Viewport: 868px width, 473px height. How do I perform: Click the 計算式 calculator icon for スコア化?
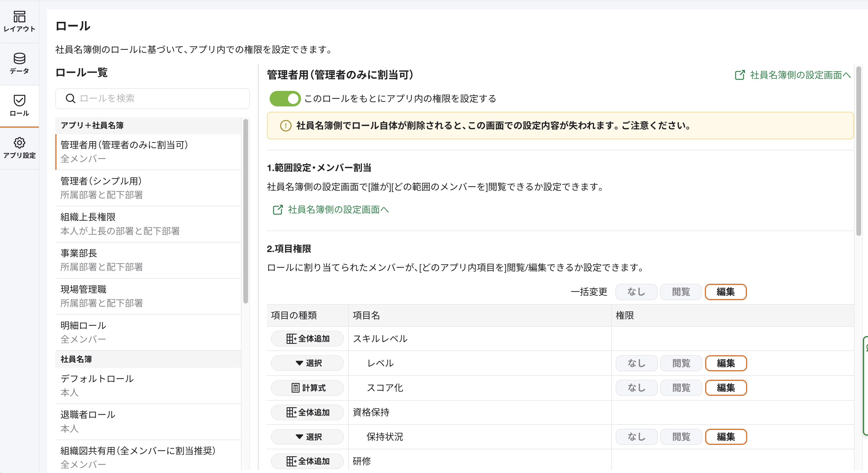click(x=295, y=388)
